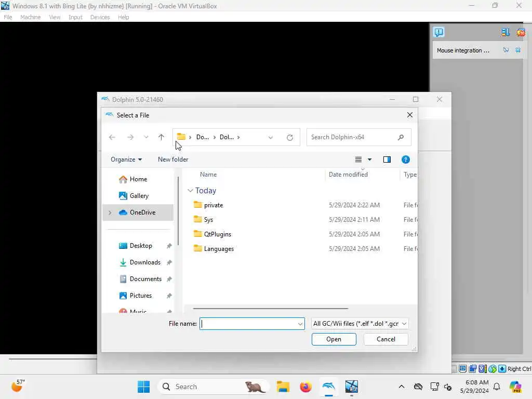Open Firefox from taskbar
The height and width of the screenshot is (399, 532).
[305, 387]
